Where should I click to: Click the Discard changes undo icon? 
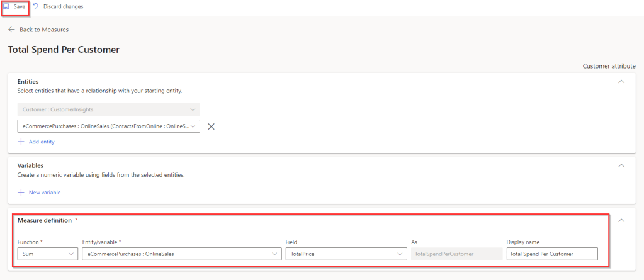35,6
